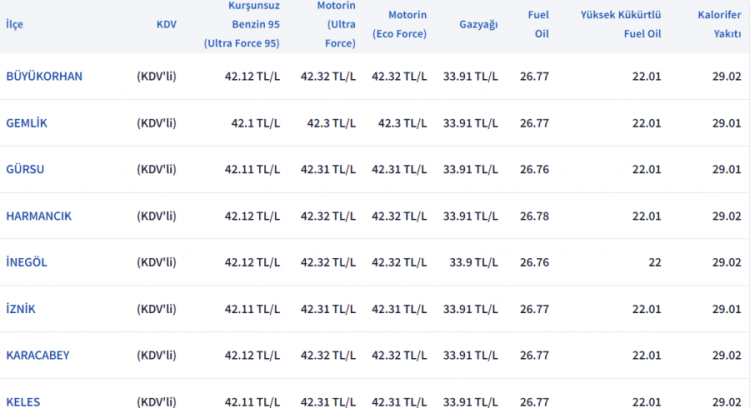Screen dimensions: 750x408
Task: Go to the İNEGÖL district link
Action: 26,262
